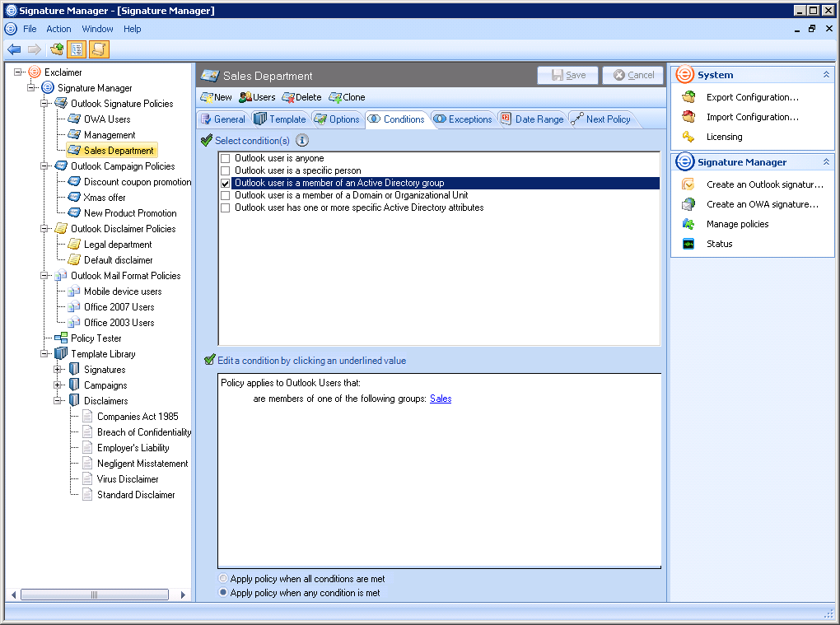Collapse the System panel chevron

[826, 74]
